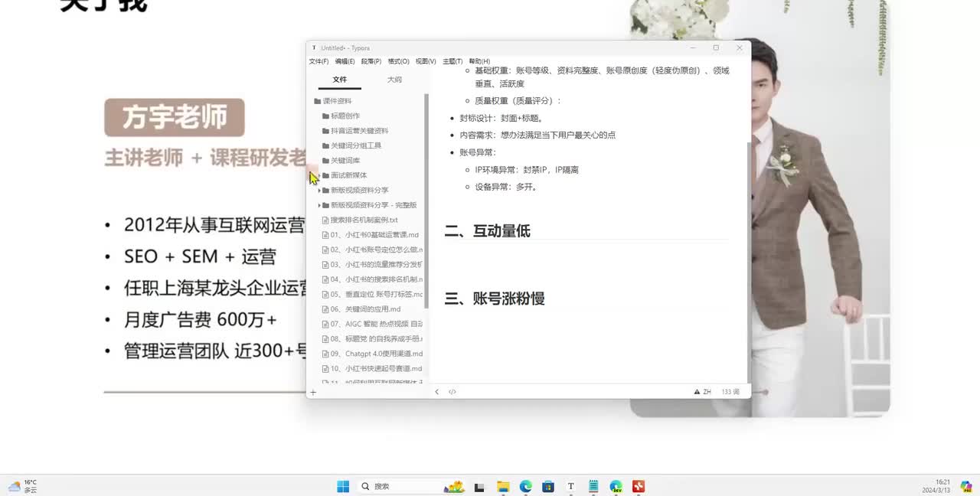
Task: Click the line 封标设计：封面+标题。
Action: pos(501,118)
